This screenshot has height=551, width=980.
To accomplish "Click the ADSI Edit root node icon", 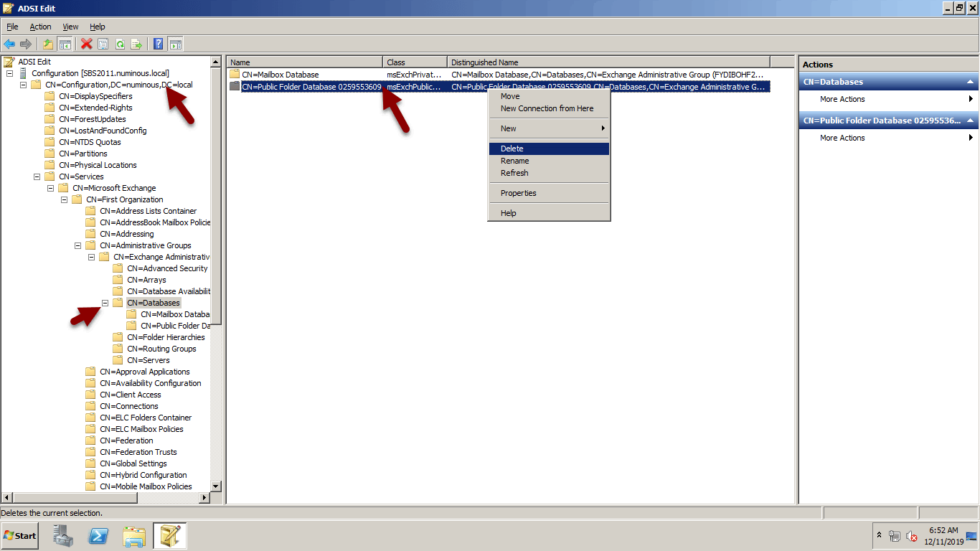I will (9, 62).
